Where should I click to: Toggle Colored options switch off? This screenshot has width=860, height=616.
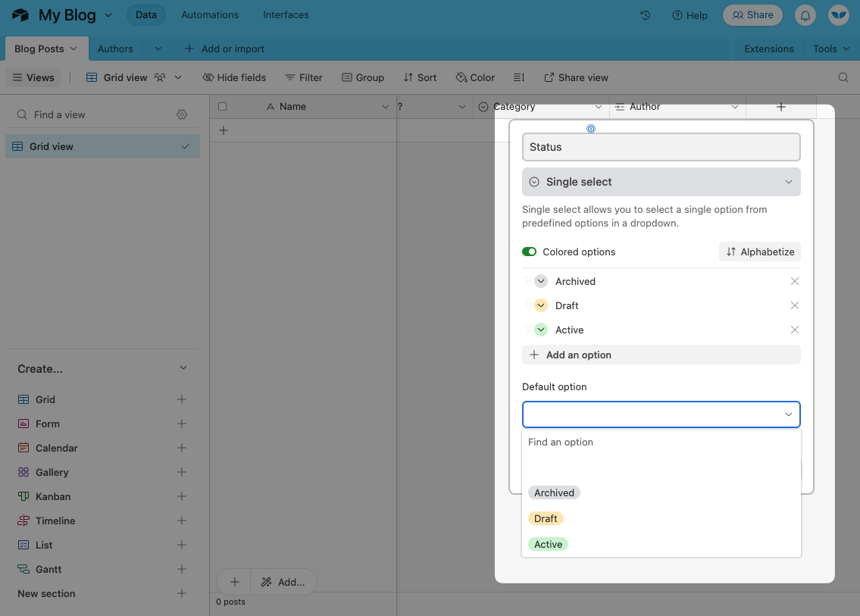coord(529,252)
